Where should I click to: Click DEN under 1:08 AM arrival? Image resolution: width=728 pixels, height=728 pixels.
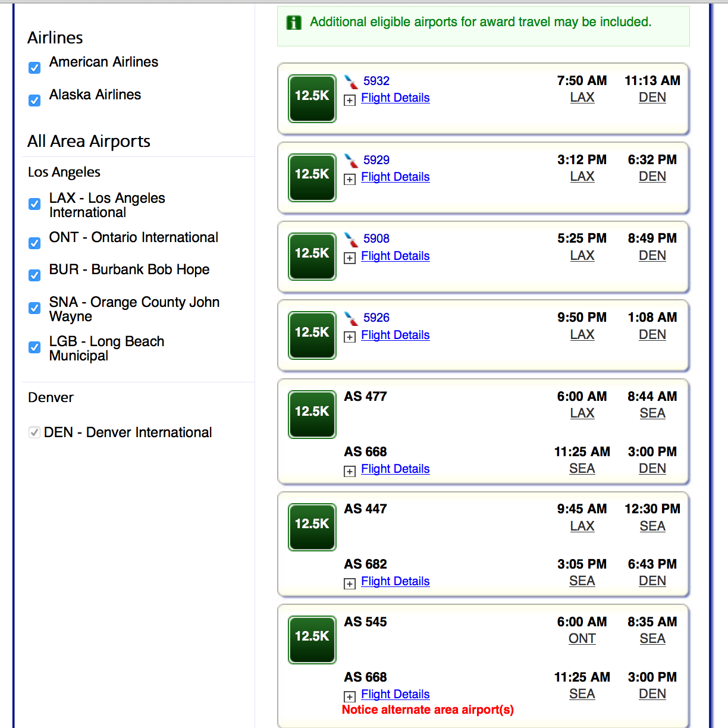(x=652, y=335)
